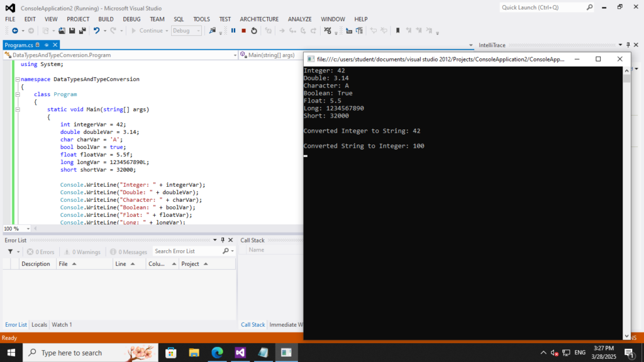Click the Continue debugging button
Image resolution: width=644 pixels, height=362 pixels.
tap(147, 31)
